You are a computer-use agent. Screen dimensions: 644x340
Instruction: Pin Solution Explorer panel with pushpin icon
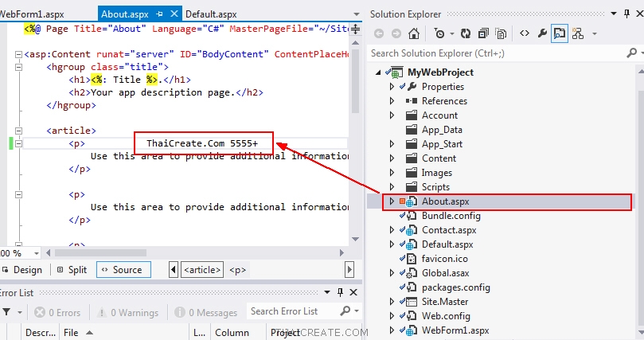point(626,14)
